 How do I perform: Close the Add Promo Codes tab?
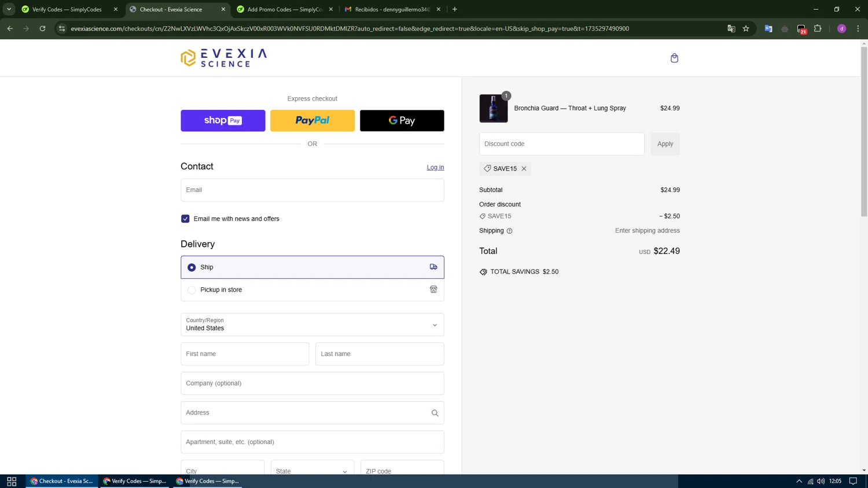pos(331,9)
